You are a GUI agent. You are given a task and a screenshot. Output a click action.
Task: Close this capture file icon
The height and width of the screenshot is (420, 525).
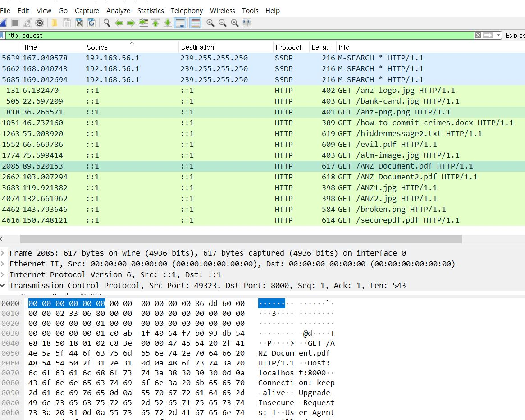tap(79, 23)
